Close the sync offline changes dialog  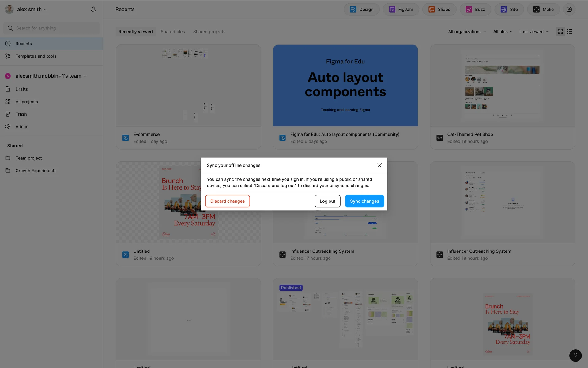pyautogui.click(x=379, y=165)
